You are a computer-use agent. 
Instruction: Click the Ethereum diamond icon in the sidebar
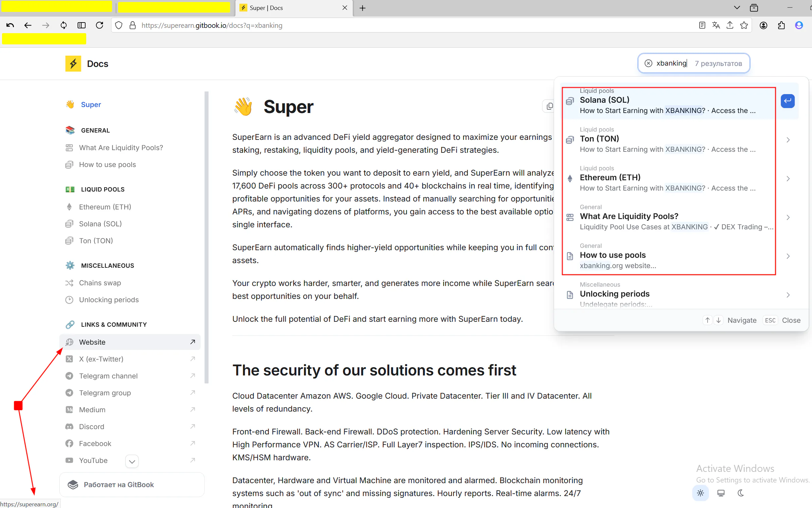pyautogui.click(x=69, y=207)
